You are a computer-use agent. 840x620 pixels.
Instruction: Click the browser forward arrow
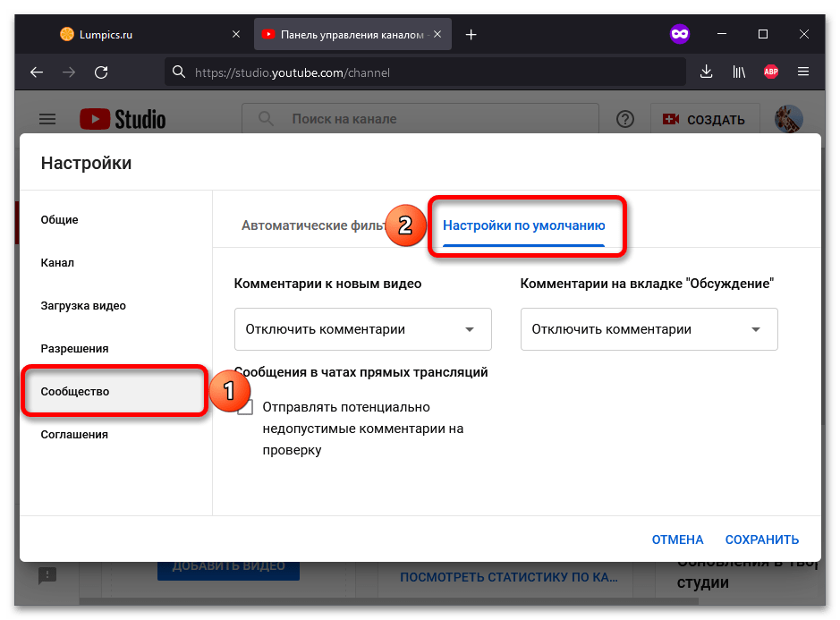(x=69, y=72)
